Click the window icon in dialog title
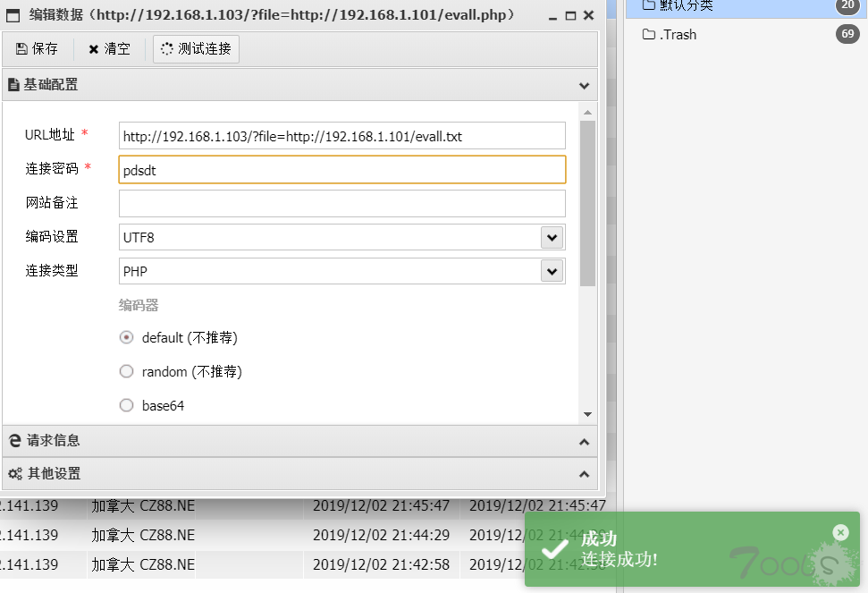 [13, 15]
